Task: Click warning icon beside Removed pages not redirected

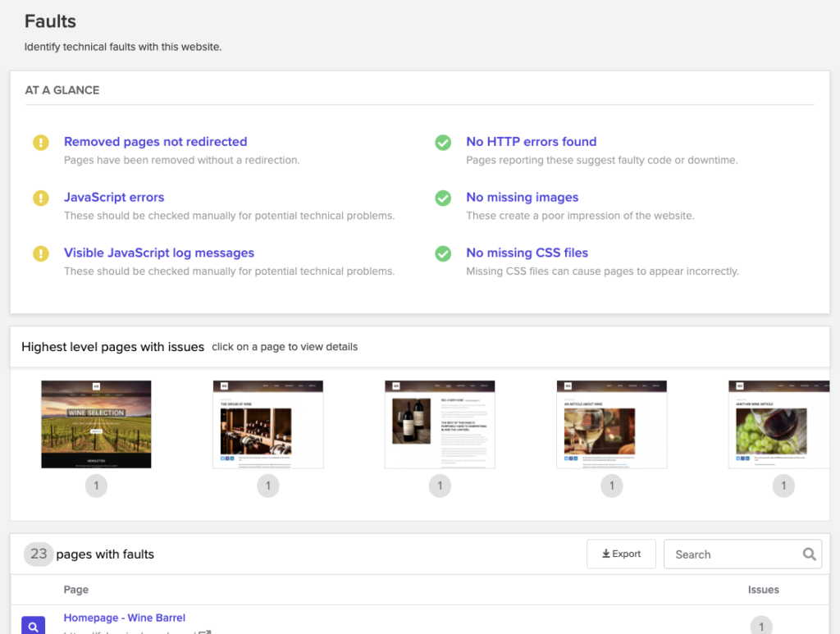Action: pyautogui.click(x=41, y=143)
